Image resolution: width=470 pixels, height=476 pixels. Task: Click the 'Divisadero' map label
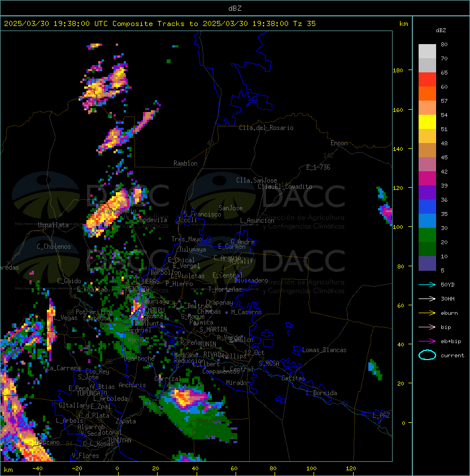[x=251, y=280]
